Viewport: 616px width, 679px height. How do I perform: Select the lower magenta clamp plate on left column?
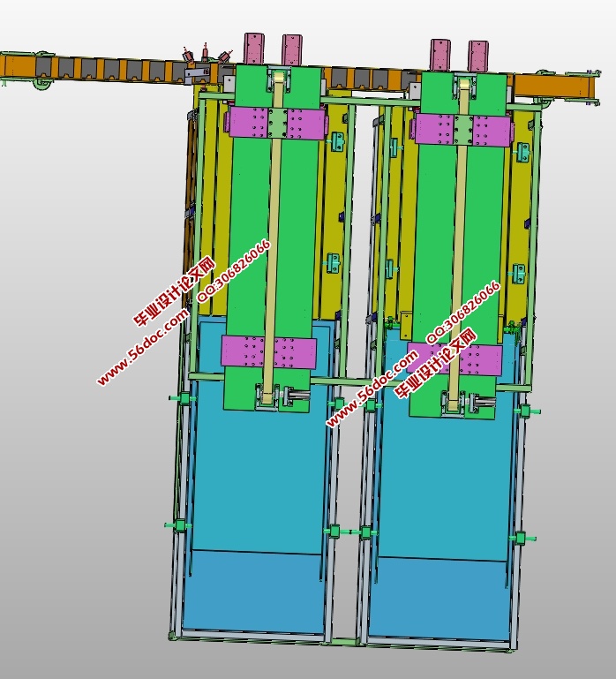click(268, 351)
